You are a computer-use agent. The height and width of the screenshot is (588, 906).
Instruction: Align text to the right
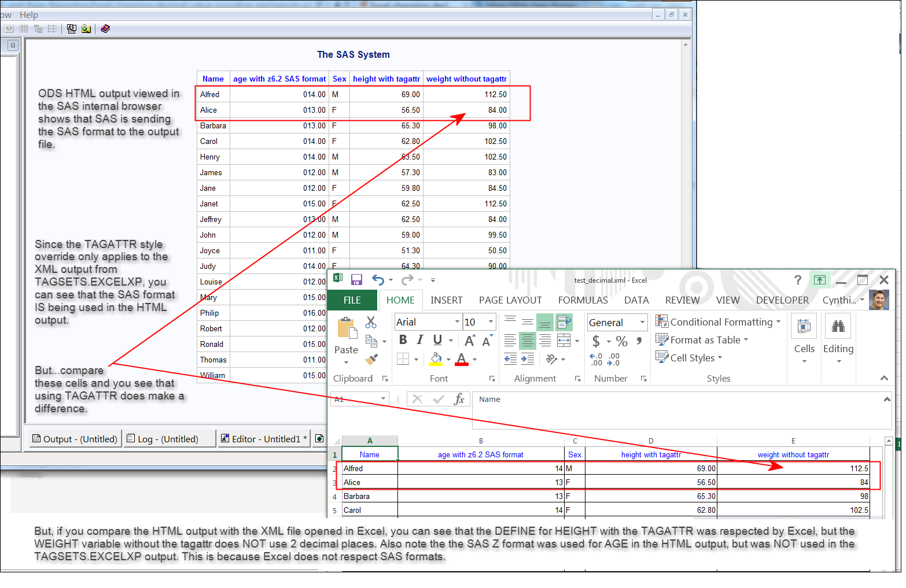(x=545, y=341)
